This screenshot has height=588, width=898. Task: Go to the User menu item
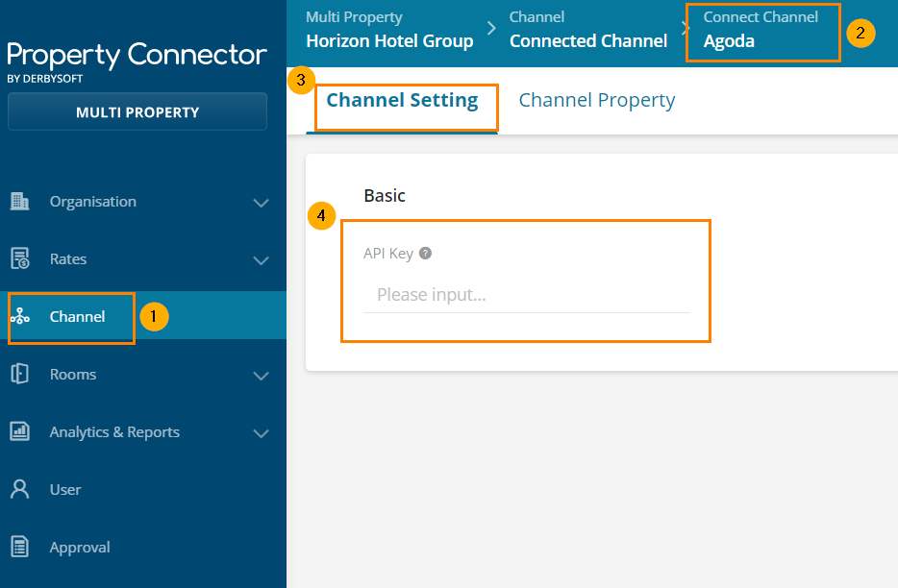pos(143,490)
